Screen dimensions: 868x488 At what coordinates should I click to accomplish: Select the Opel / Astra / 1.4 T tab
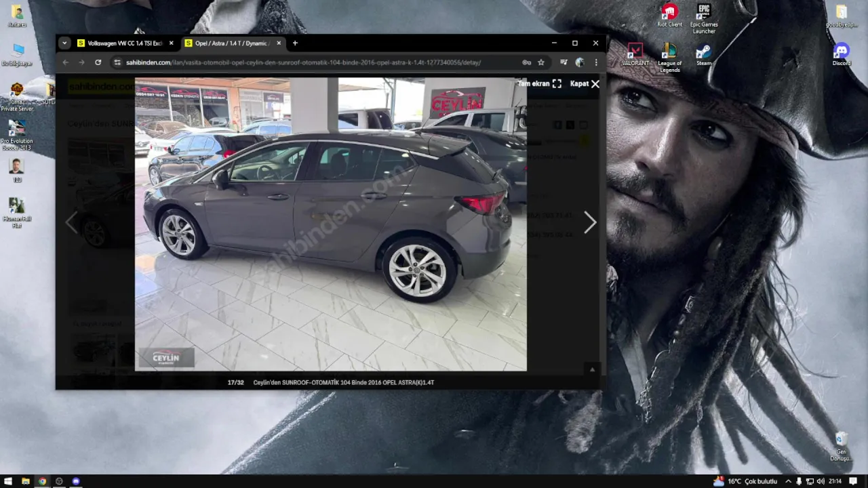tap(233, 43)
